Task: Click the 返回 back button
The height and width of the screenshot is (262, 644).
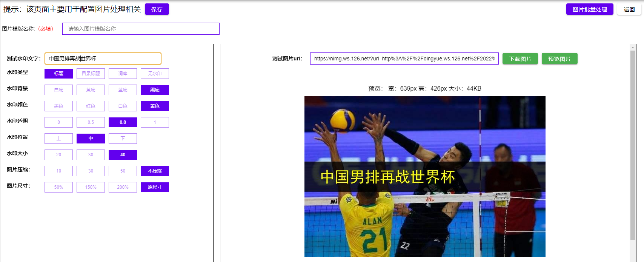Action: tap(629, 9)
